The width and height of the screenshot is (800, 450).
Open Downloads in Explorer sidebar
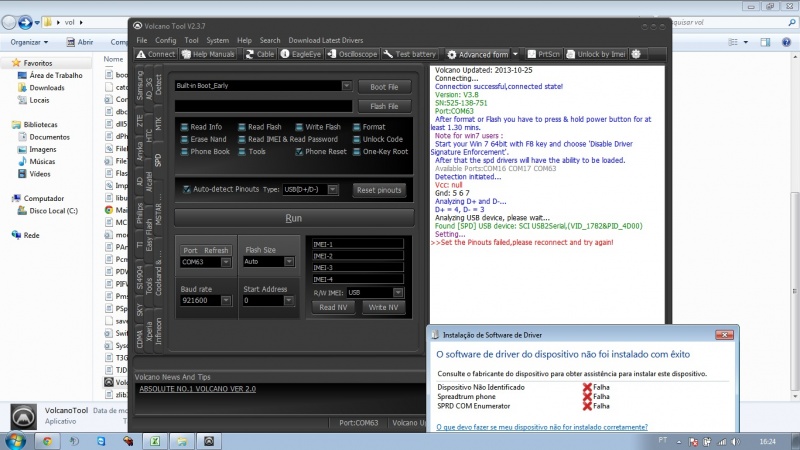(46, 88)
